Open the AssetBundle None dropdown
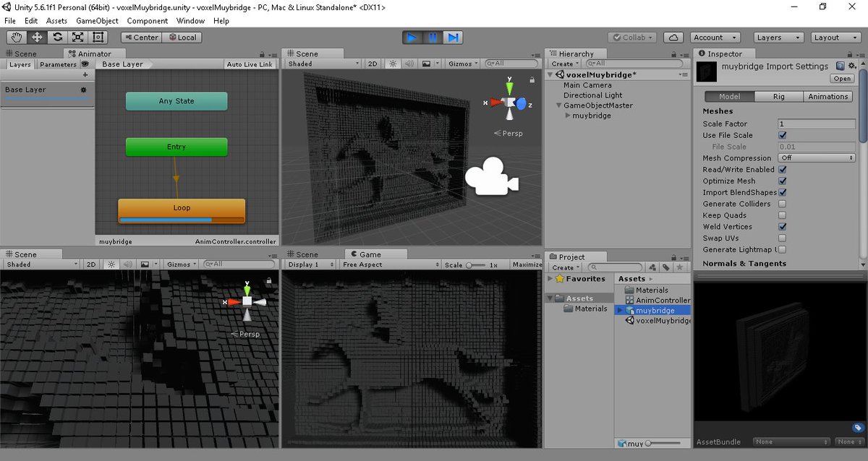This screenshot has width=868, height=461. [792, 441]
